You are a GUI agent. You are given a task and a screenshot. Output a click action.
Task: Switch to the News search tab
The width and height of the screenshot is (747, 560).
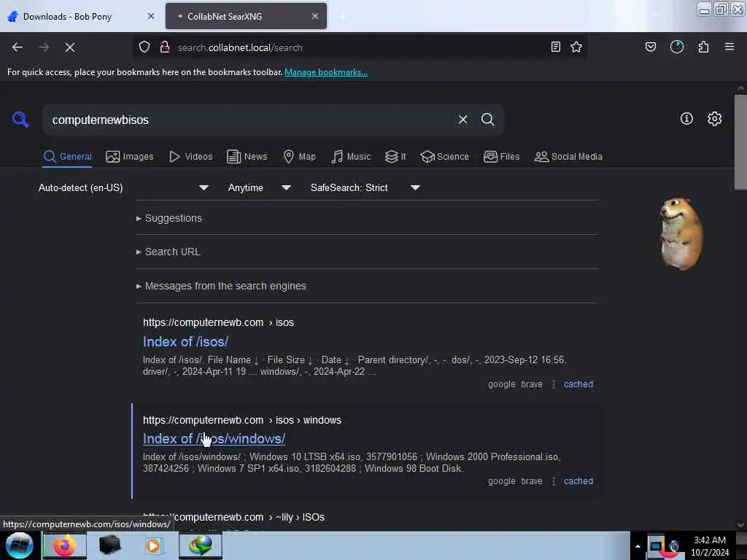[247, 157]
